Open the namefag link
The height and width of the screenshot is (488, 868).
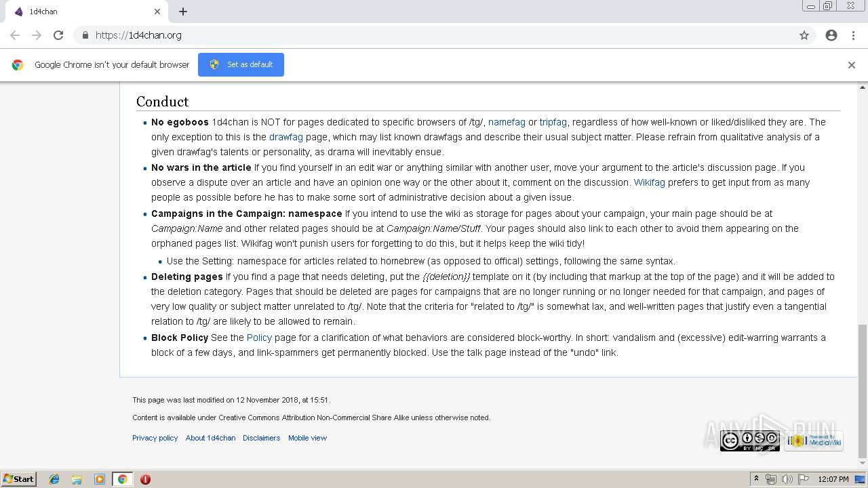tap(507, 122)
